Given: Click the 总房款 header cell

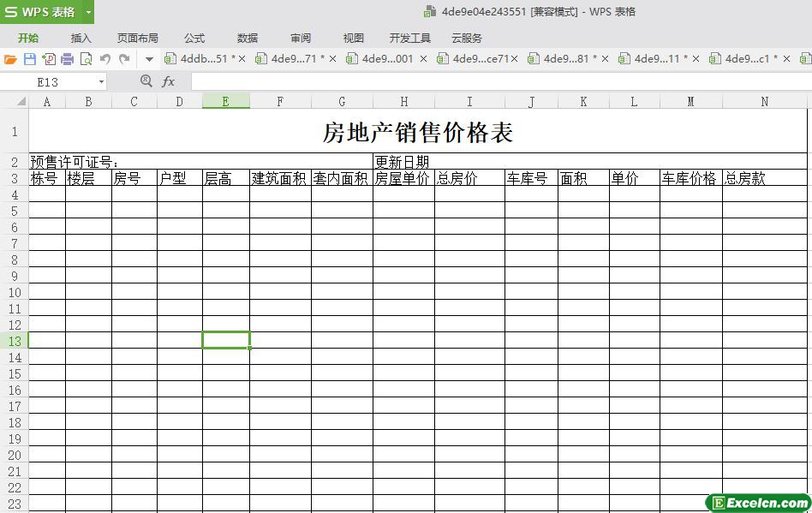Looking at the screenshot, I should pos(764,178).
